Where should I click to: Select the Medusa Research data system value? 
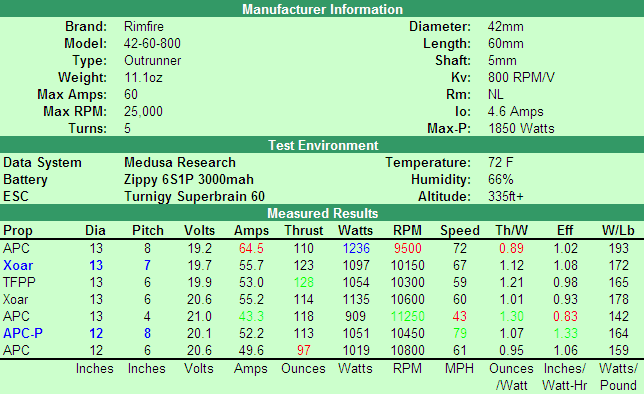180,163
